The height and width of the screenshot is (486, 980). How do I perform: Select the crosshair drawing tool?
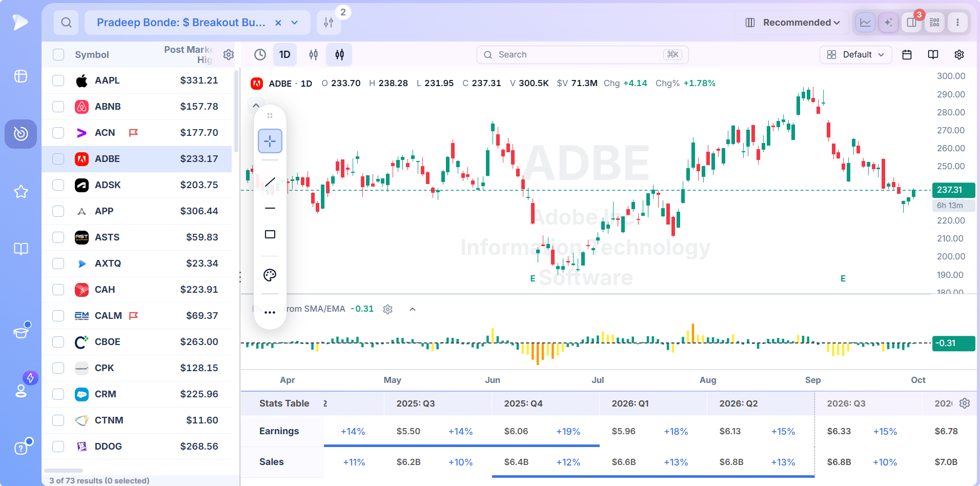pos(270,141)
